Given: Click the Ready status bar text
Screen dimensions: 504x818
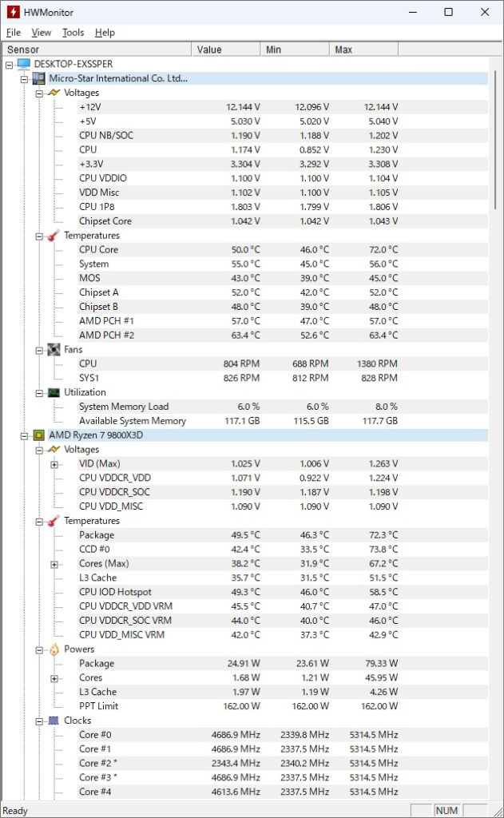Looking at the screenshot, I should pos(15,811).
